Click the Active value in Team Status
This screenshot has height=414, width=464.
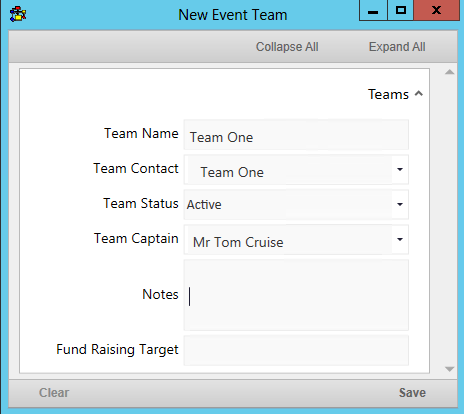(204, 204)
